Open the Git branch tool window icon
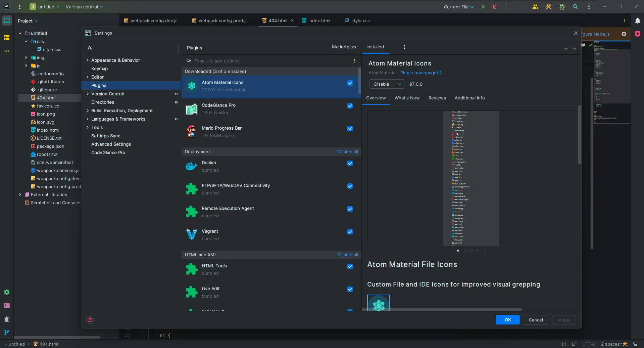644x348 pixels. 7,333
